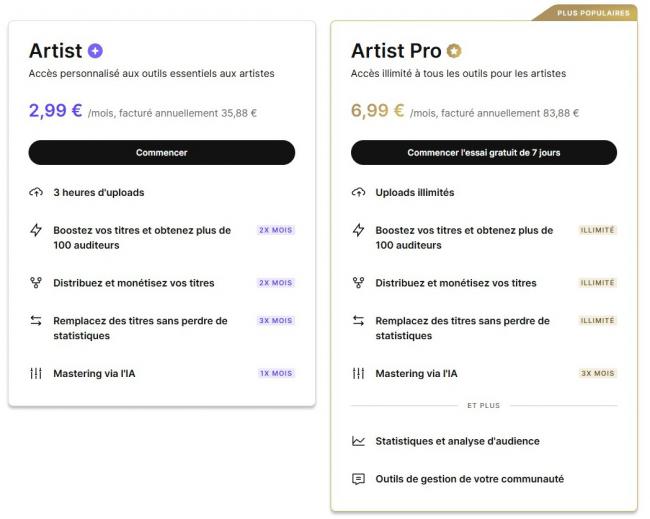Click the ILLIMITÉ badge next to Distribuez et monétisez
The image size is (650, 519).
[x=597, y=283]
